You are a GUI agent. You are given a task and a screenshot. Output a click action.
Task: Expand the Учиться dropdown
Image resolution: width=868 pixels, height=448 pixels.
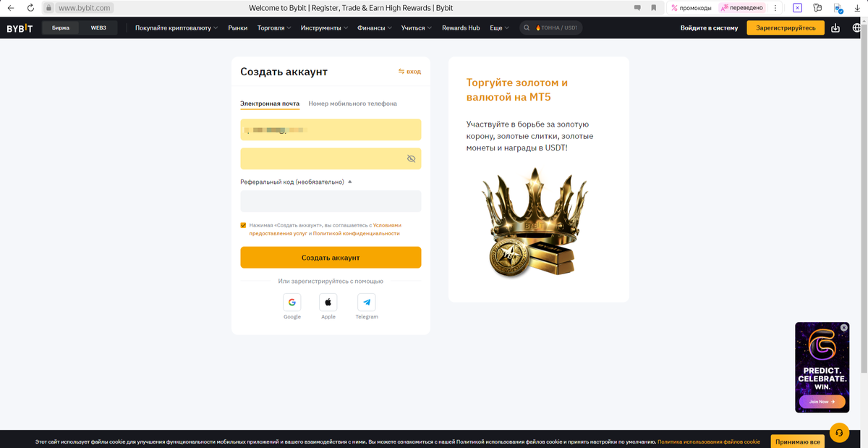click(416, 28)
